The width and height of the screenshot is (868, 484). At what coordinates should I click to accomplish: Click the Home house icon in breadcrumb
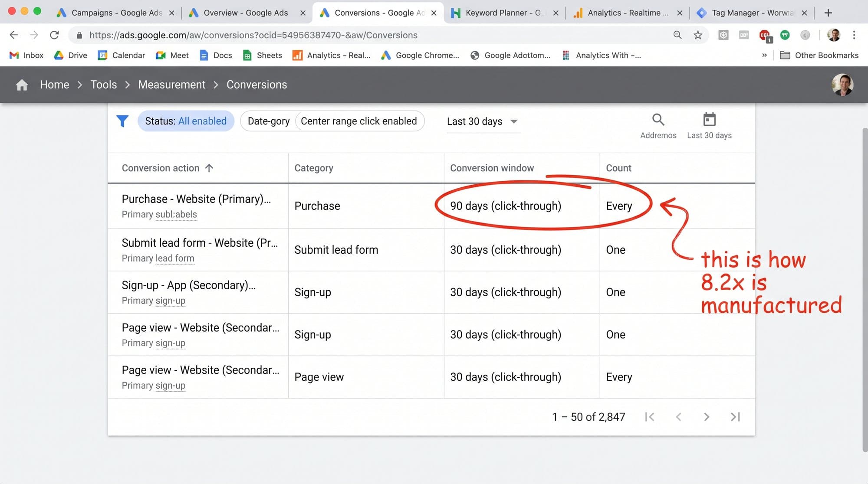point(22,85)
